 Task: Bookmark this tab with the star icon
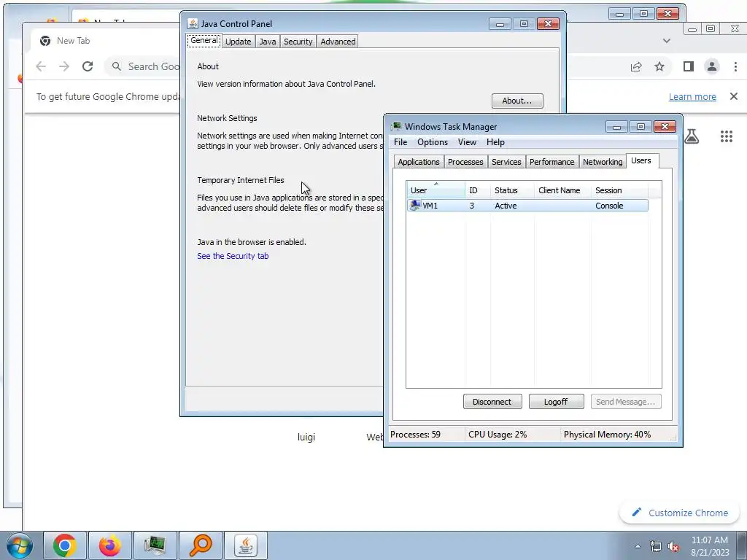(x=659, y=66)
